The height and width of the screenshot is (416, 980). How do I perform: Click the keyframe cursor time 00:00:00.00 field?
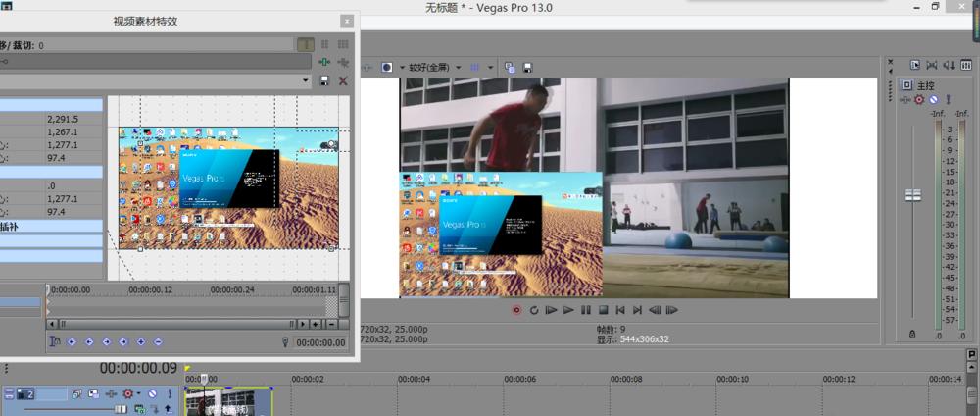pyautogui.click(x=320, y=342)
